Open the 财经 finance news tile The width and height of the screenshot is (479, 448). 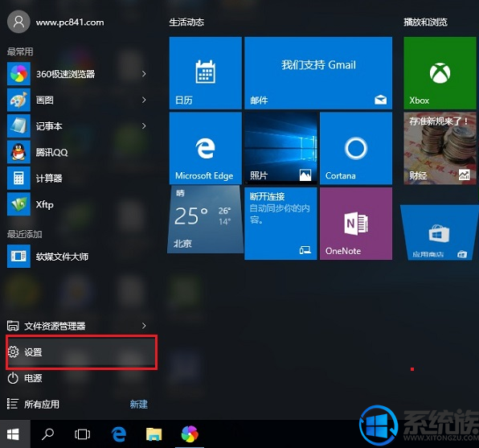click(x=440, y=148)
